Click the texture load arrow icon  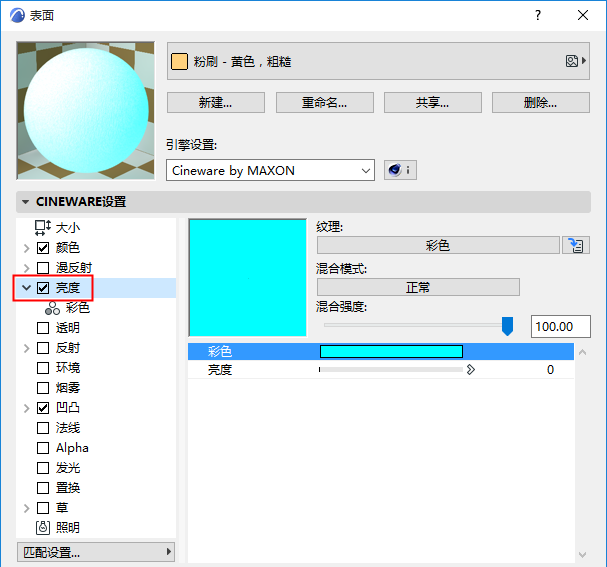[576, 245]
